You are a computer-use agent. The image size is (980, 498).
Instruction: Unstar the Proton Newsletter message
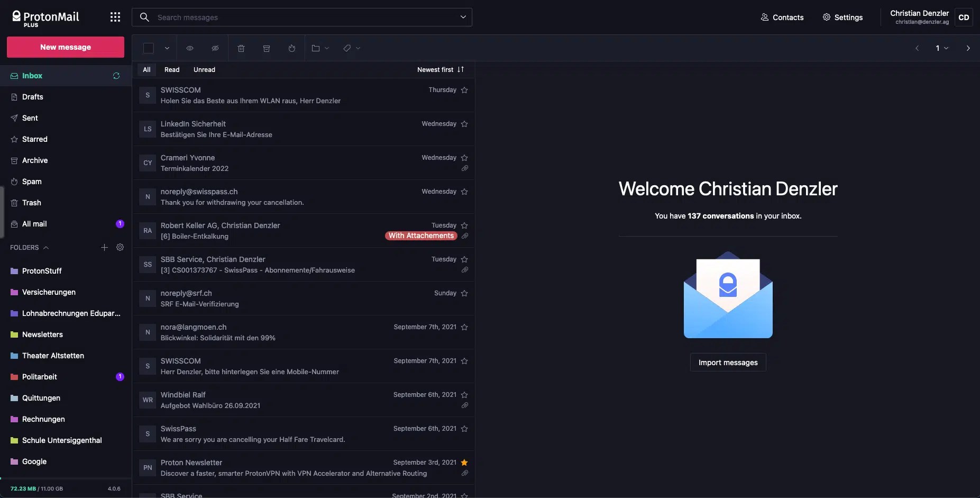tap(464, 463)
